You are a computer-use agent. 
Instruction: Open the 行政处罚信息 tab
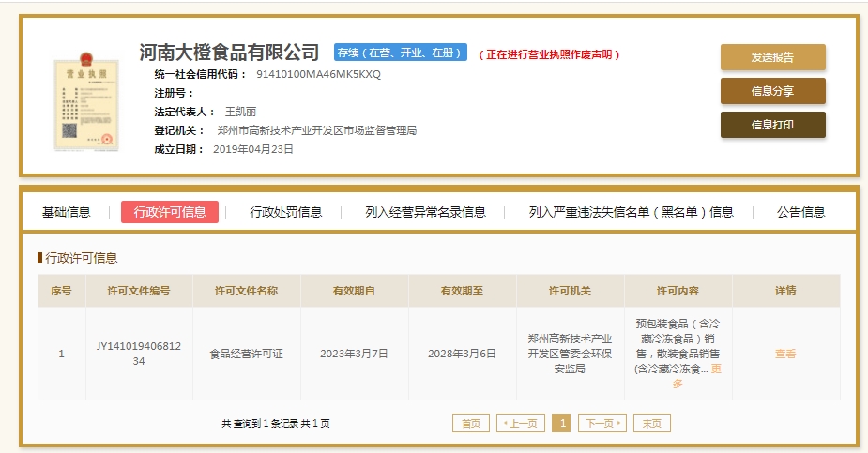coord(285,212)
